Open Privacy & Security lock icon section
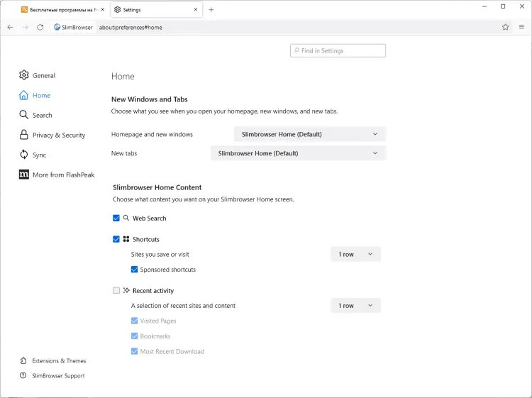 (x=24, y=135)
